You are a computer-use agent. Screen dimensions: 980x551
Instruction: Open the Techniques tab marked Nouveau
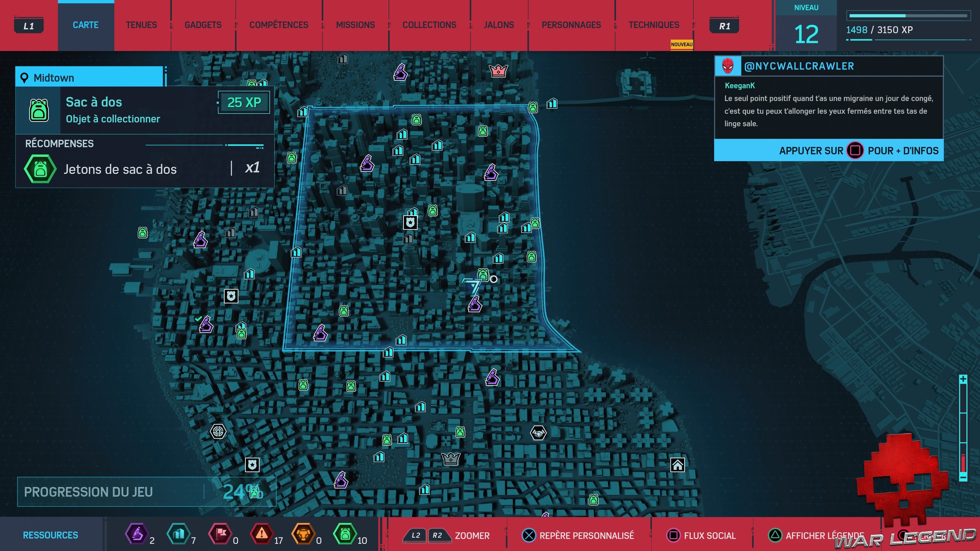pyautogui.click(x=654, y=25)
